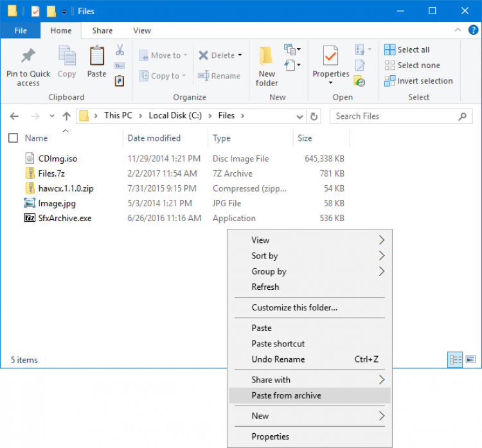
Task: Open Properties from the context menu
Action: (310, 436)
